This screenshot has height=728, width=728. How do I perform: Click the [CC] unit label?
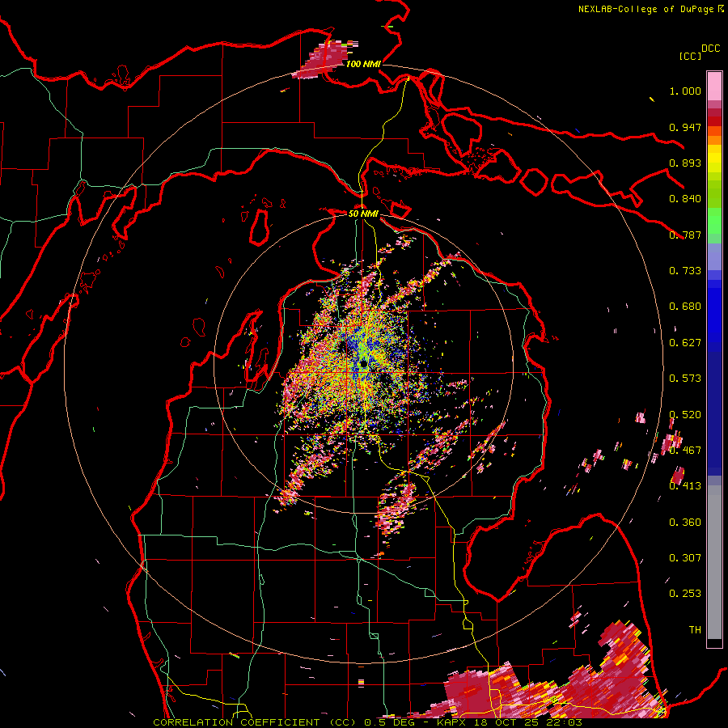click(690, 56)
